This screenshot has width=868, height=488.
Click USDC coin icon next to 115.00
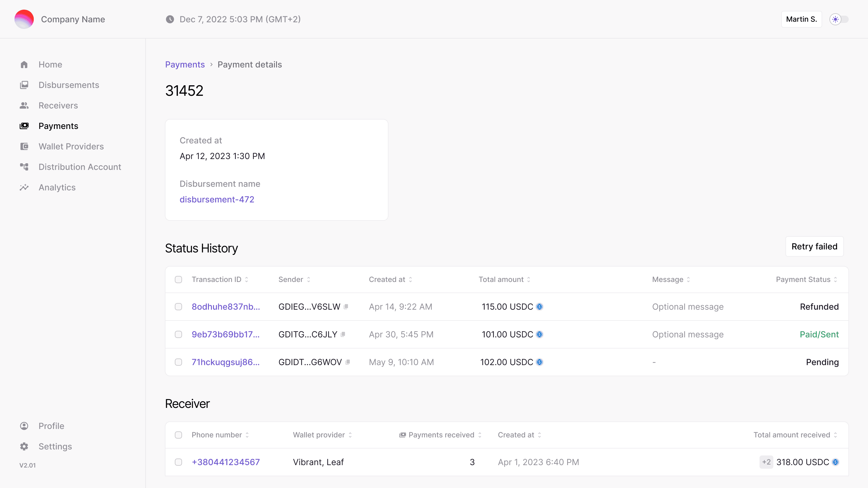[x=539, y=307]
